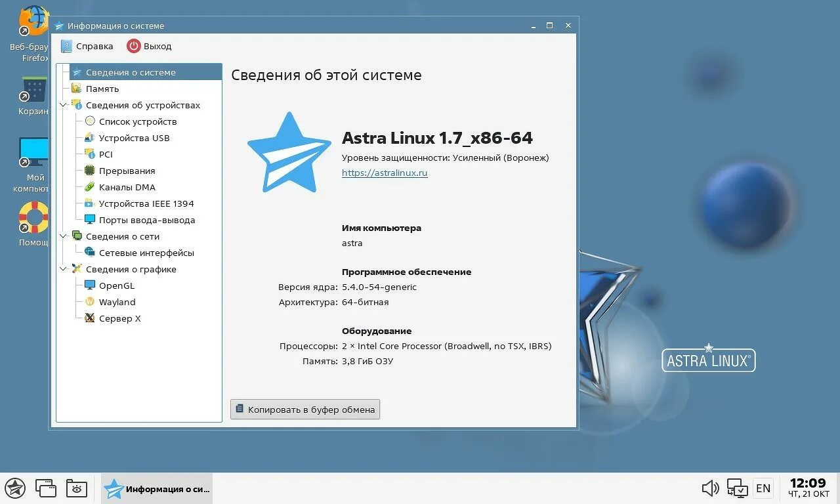Collapse the Сведения об устройствах branch

64,105
